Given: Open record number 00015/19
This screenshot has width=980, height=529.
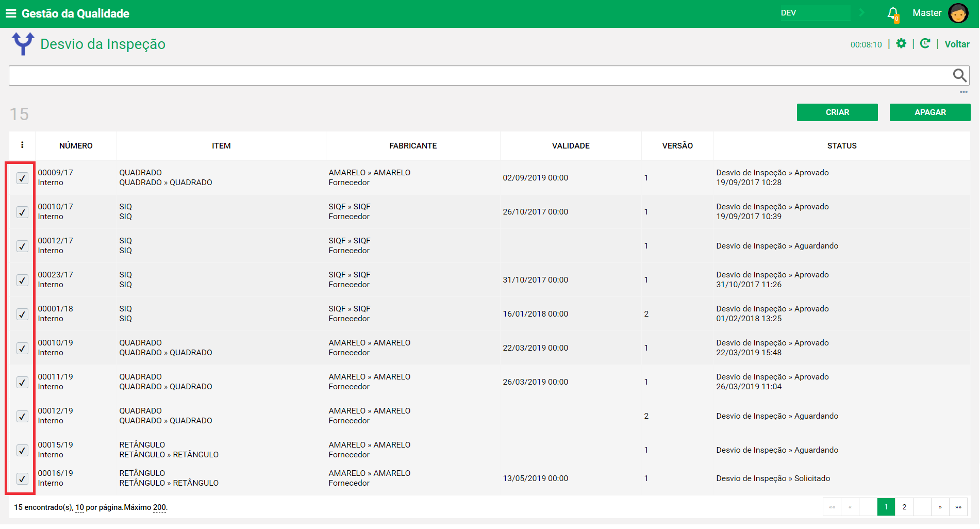Looking at the screenshot, I should [x=56, y=445].
